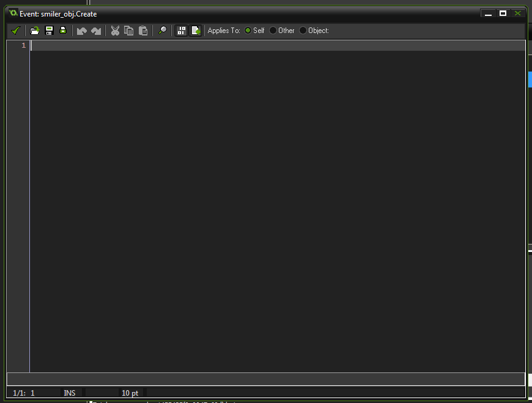Screen dimensions: 532x403
Task: Click inside the code editor area
Action: coord(278,206)
